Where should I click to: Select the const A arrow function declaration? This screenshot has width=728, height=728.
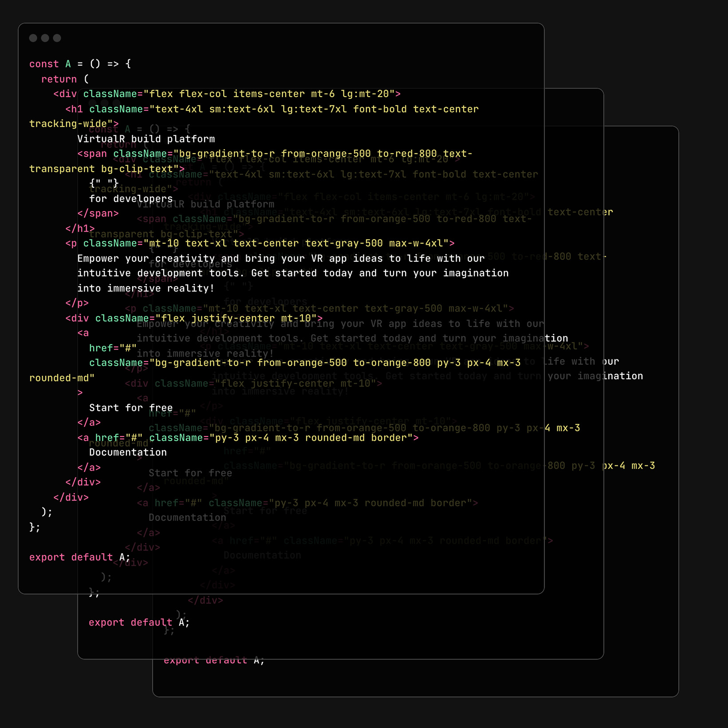[x=79, y=64]
